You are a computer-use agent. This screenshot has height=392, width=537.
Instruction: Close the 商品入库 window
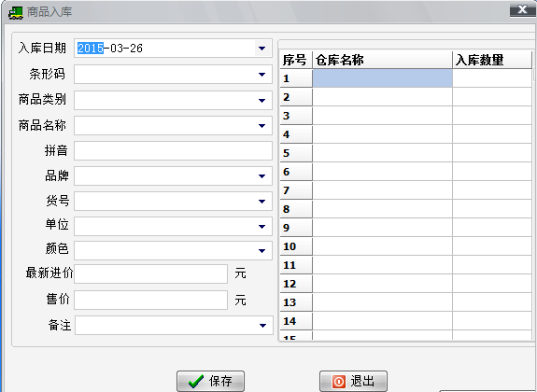point(523,10)
